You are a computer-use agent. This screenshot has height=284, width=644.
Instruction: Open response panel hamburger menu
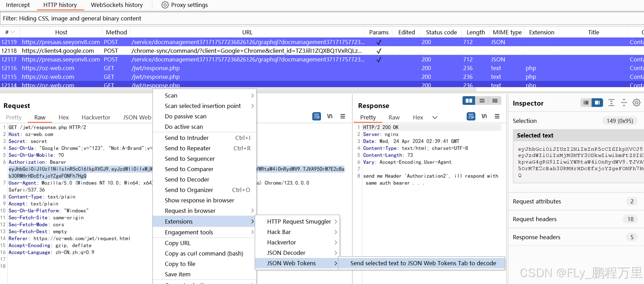pos(497,116)
